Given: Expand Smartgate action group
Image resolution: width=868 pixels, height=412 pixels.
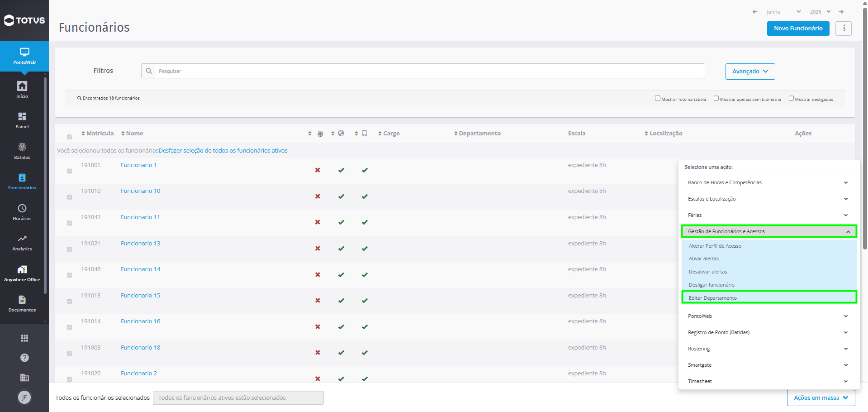Looking at the screenshot, I should pos(768,365).
